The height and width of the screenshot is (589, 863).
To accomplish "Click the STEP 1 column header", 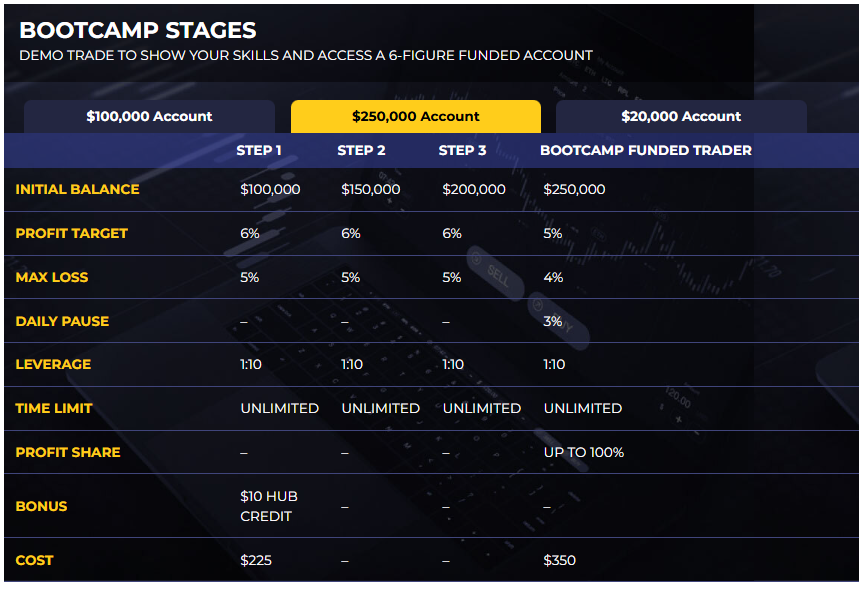I will click(x=259, y=150).
